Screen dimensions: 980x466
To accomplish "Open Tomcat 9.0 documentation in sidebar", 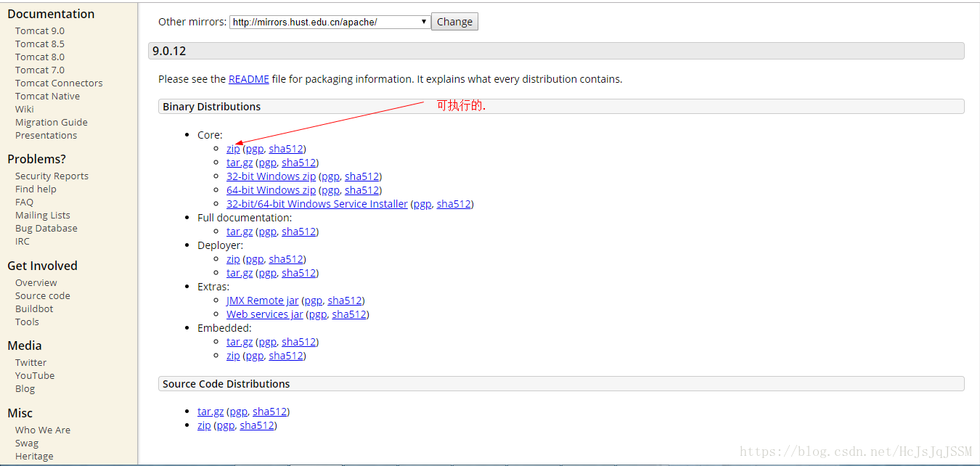I will (40, 30).
